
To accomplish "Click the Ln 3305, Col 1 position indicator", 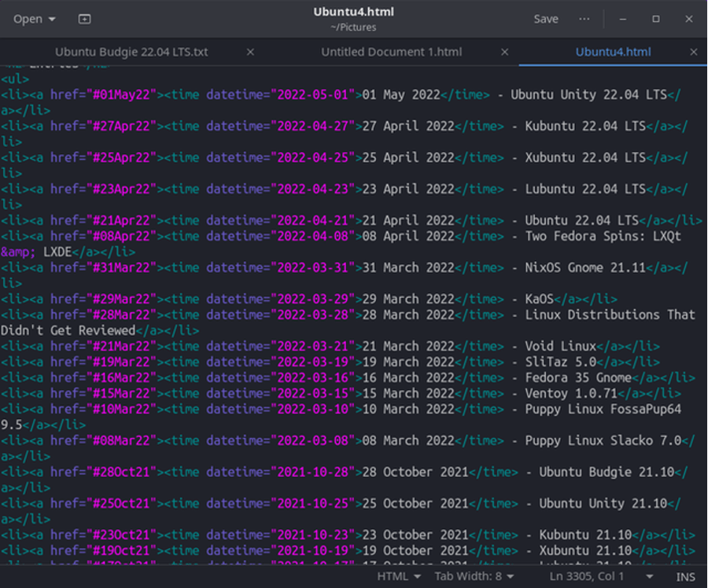I will click(587, 576).
